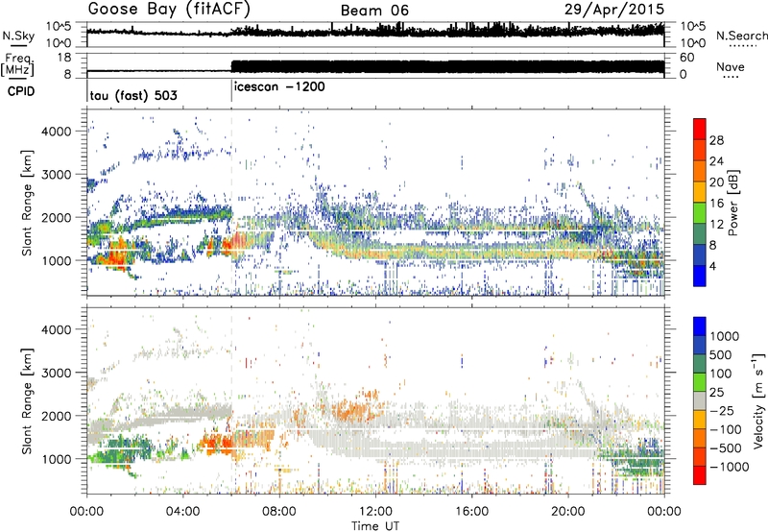This screenshot has width=768, height=532.
Task: Click the power colorbar tick label '28'
Action: [x=716, y=140]
